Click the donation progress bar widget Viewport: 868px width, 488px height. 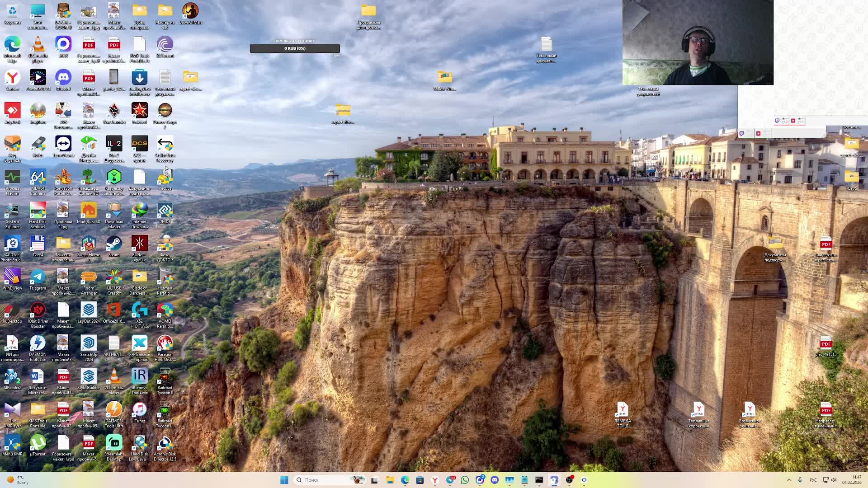point(295,48)
